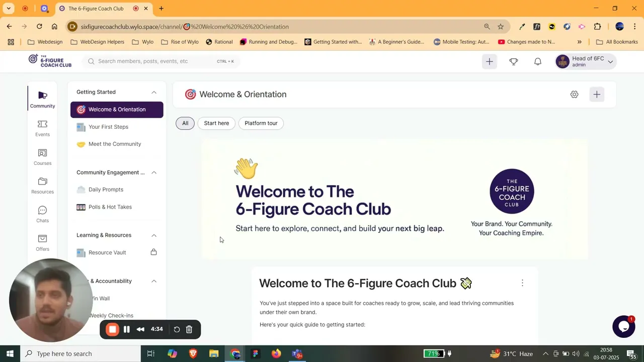This screenshot has height=362, width=644.
Task: Open the browser zoom magnifier icon
Action: [x=487, y=27]
